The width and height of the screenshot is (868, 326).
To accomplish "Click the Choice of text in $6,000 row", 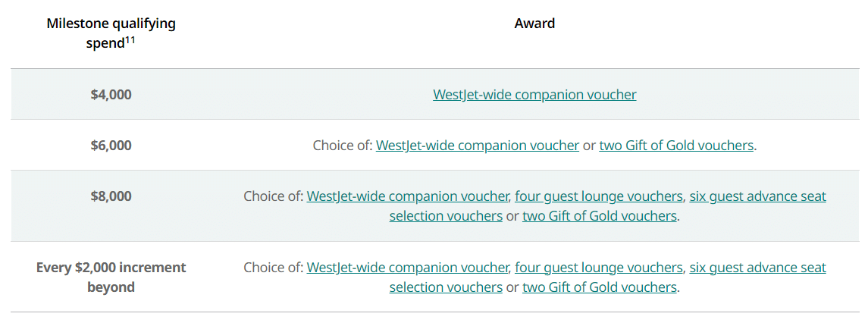I will coord(342,146).
